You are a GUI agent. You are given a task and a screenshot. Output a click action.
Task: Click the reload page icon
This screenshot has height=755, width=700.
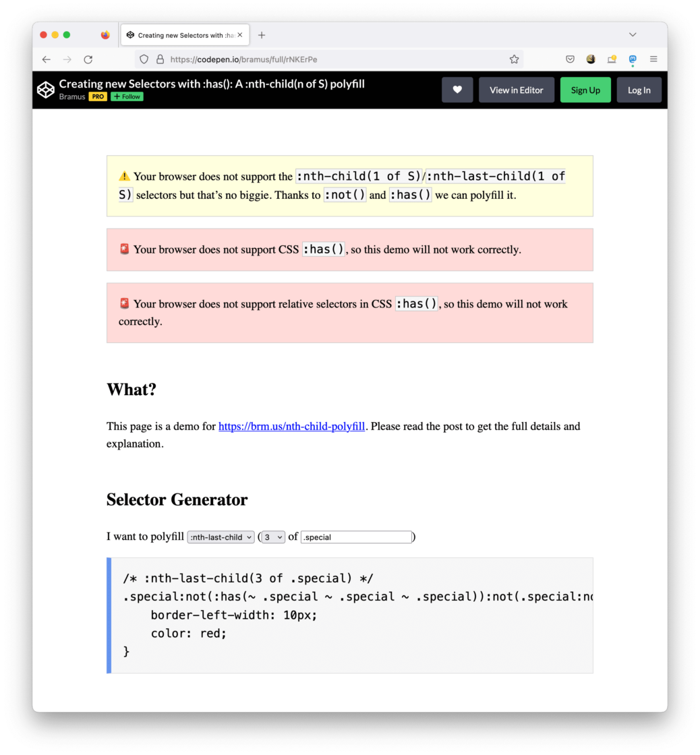point(88,59)
